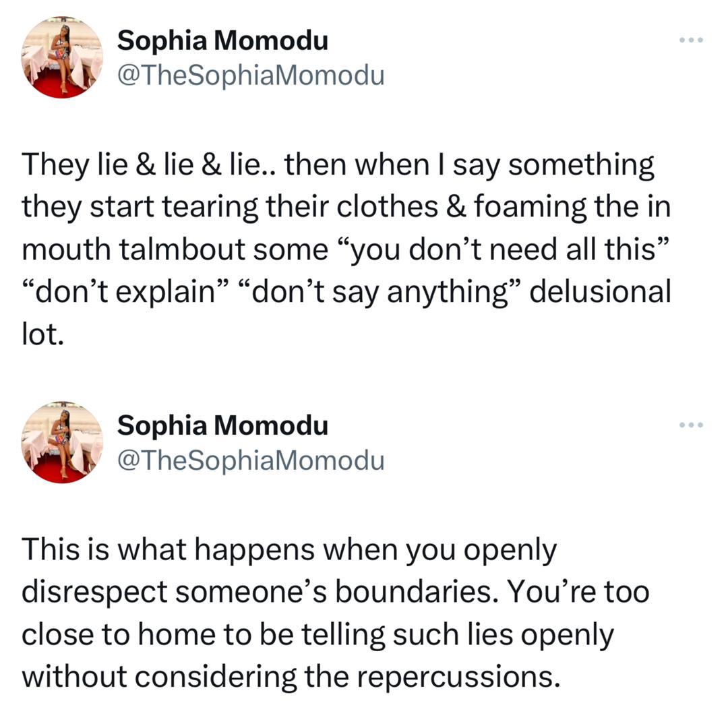Click the Sophia Momodu name above the "boundaries" tweet
Screen dimensions: 728x728
[x=222, y=425]
